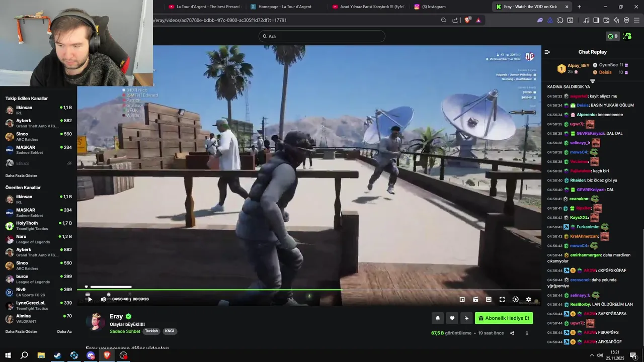Open Sinco channel under Takip Edilen Kanallar
Screen dimensions: 644x362
39,137
